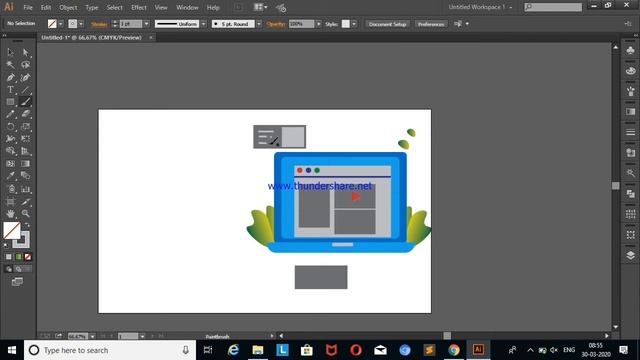Set paint mode to Gradient
The height and width of the screenshot is (360, 640).
[x=18, y=257]
